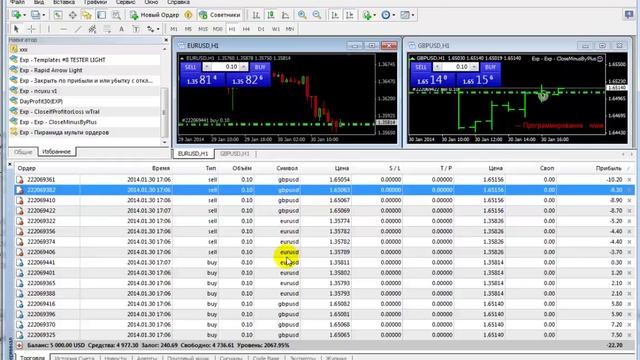
Task: Switch to the GBPUSD,H1 chart tab
Action: (x=234, y=154)
